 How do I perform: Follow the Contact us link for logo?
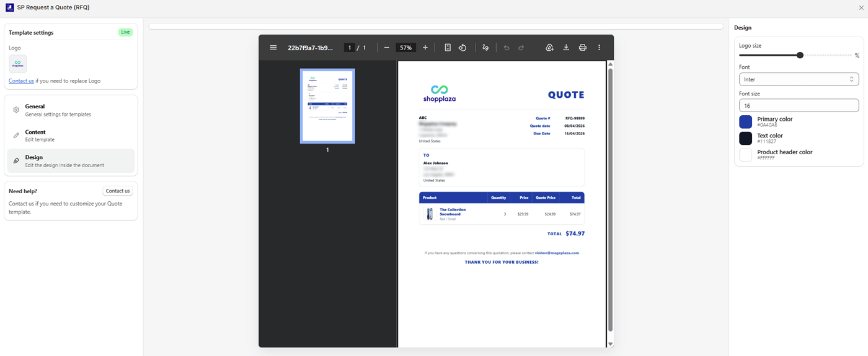21,81
